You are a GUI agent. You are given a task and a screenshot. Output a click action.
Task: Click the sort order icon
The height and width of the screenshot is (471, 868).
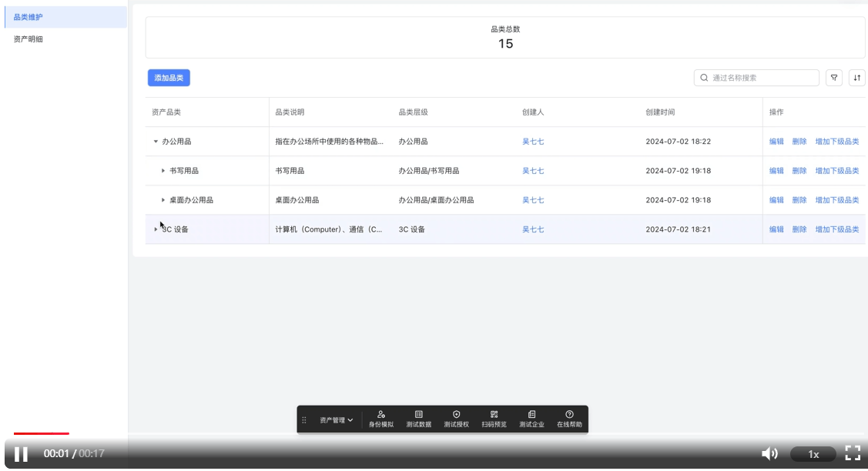857,78
